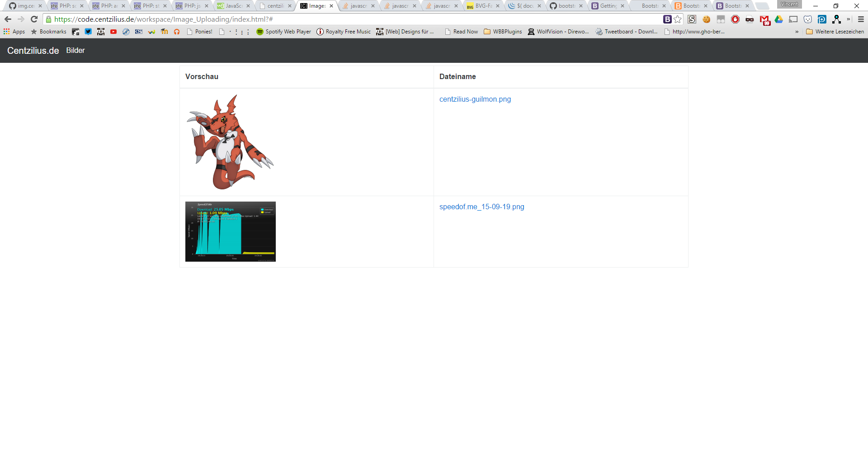The image size is (868, 470).
Task: Open the speedof.me_15-09-19.png link
Action: pos(481,207)
